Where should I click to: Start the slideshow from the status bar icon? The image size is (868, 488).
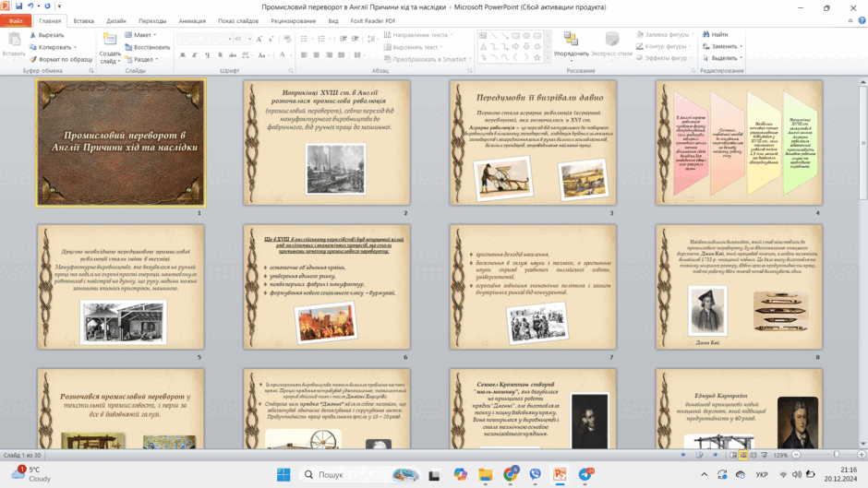764,455
